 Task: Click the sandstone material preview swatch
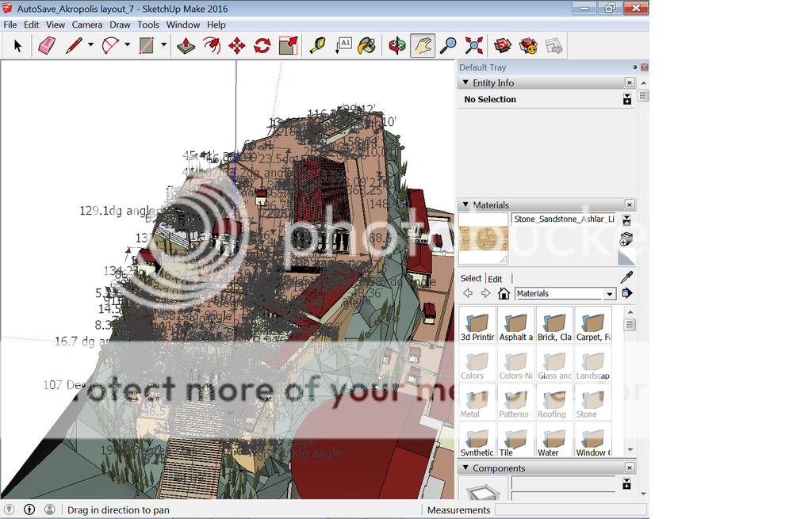[x=483, y=239]
